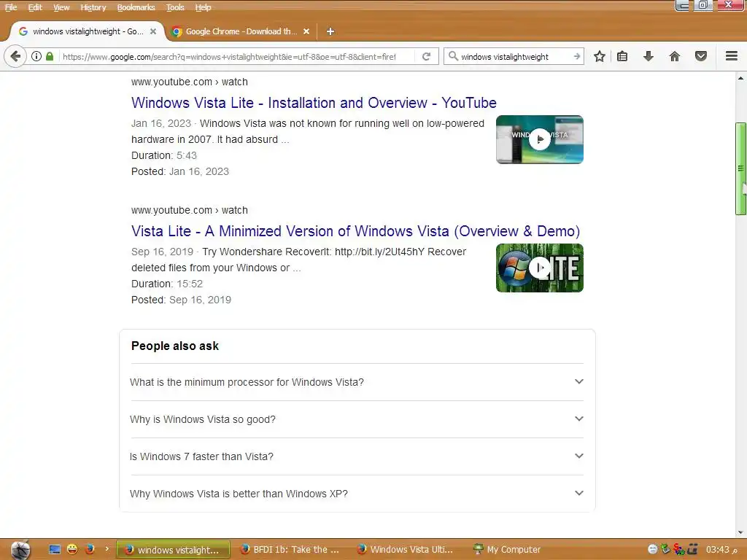
Task: Open the hamburger menu button
Action: (731, 56)
